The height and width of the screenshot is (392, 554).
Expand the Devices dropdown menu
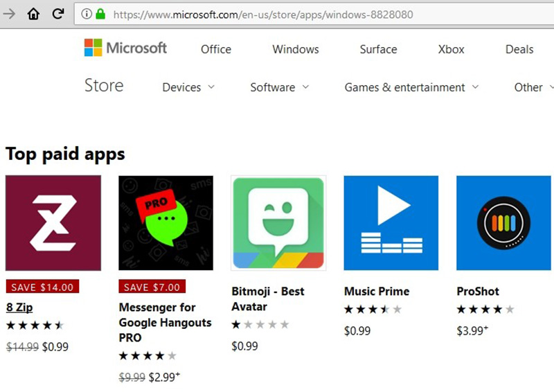(188, 87)
